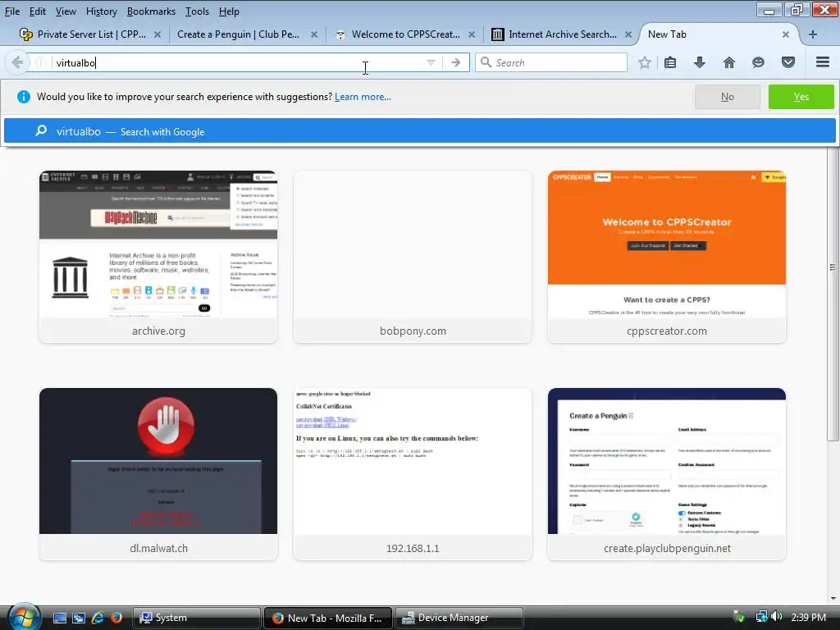Open the bobpony.com tile

(x=413, y=257)
